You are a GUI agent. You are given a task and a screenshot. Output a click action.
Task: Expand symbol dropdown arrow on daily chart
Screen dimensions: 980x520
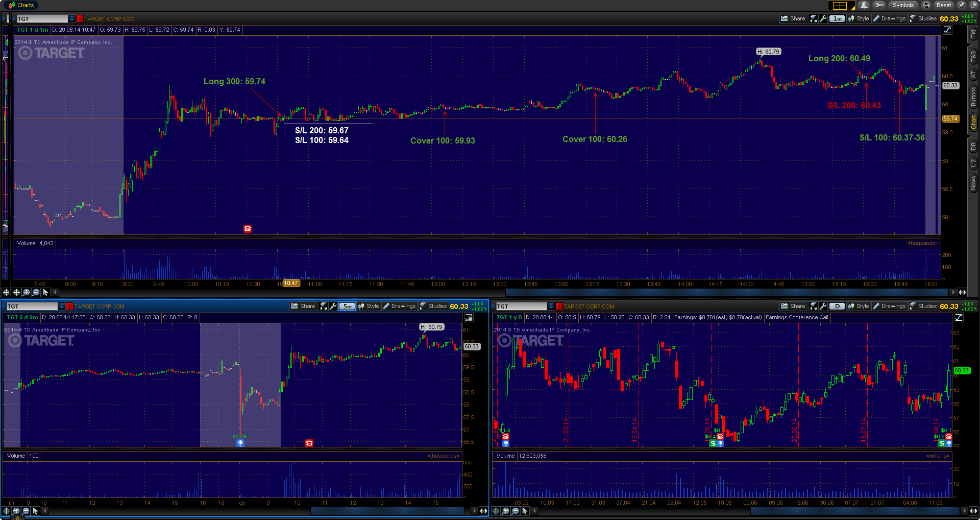coord(551,306)
